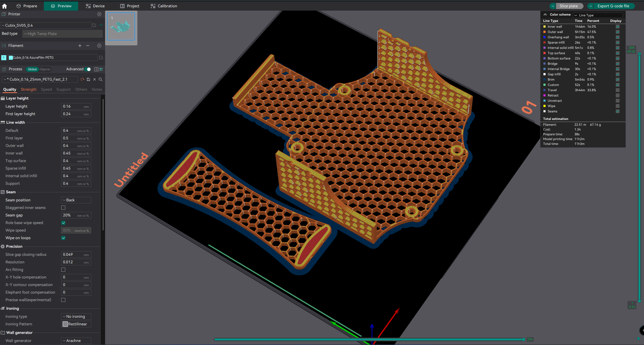The width and height of the screenshot is (644, 345).
Task: Open the Calibration menu tab
Action: (164, 6)
